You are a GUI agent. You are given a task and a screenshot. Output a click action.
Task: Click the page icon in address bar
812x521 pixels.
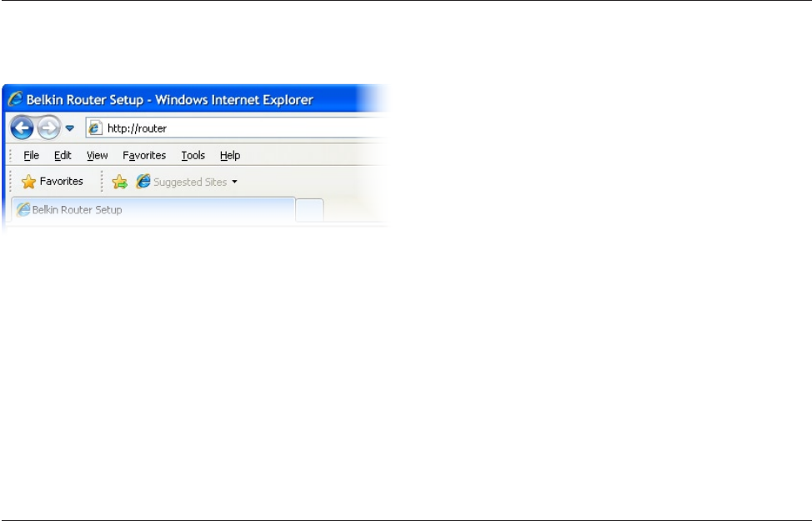tap(95, 128)
